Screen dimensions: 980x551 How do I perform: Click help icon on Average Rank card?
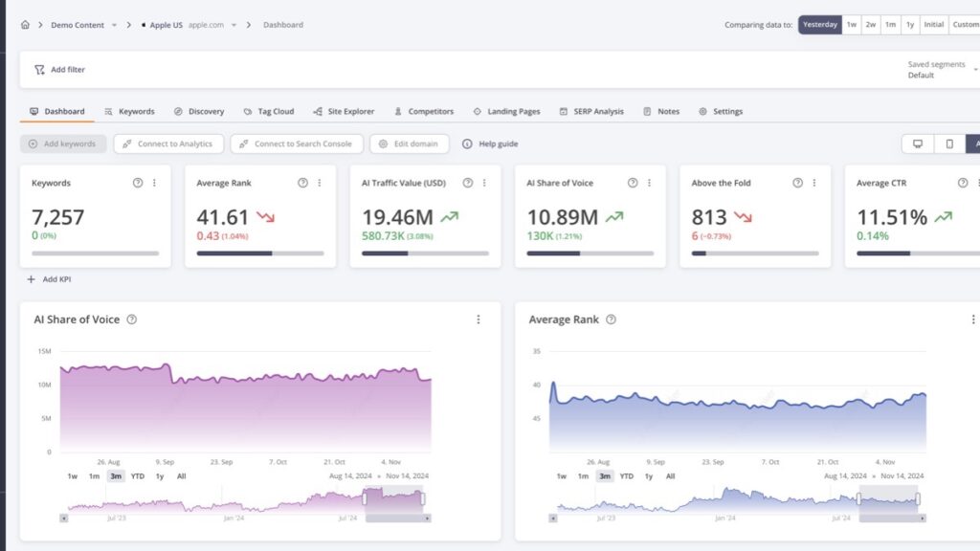[302, 183]
